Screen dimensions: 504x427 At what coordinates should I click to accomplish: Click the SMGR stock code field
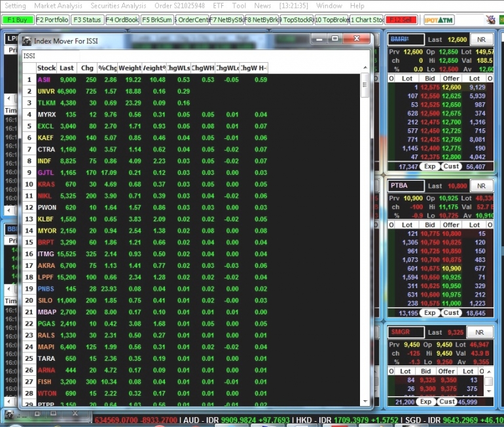pos(406,332)
